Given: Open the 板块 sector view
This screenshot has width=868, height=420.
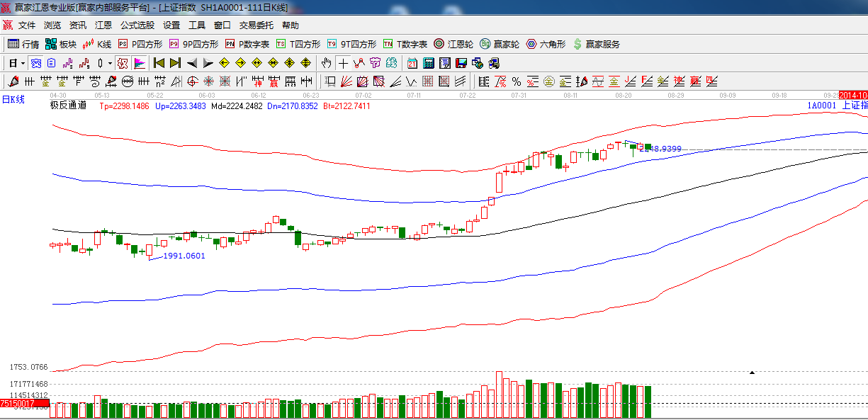Looking at the screenshot, I should (x=61, y=44).
